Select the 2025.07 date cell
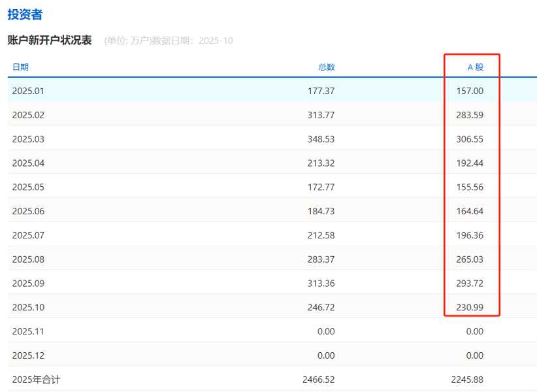Viewport: 537px width, 392px height. pos(28,235)
